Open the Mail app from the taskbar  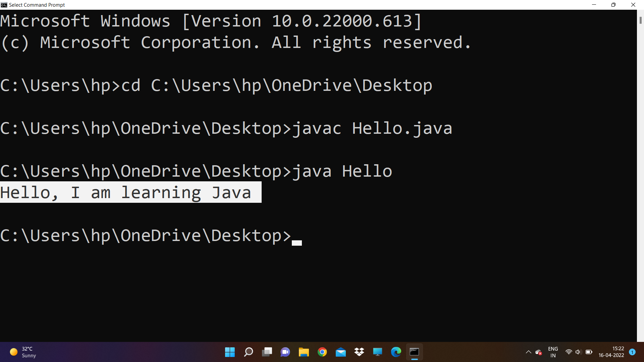coord(341,352)
